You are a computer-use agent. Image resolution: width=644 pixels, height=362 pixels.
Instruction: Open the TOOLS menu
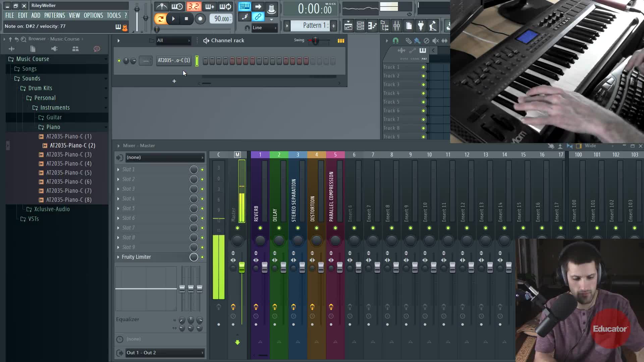click(x=114, y=15)
